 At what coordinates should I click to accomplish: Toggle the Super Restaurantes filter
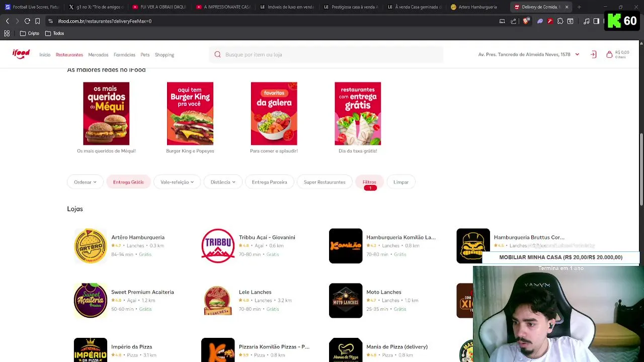coord(325,182)
